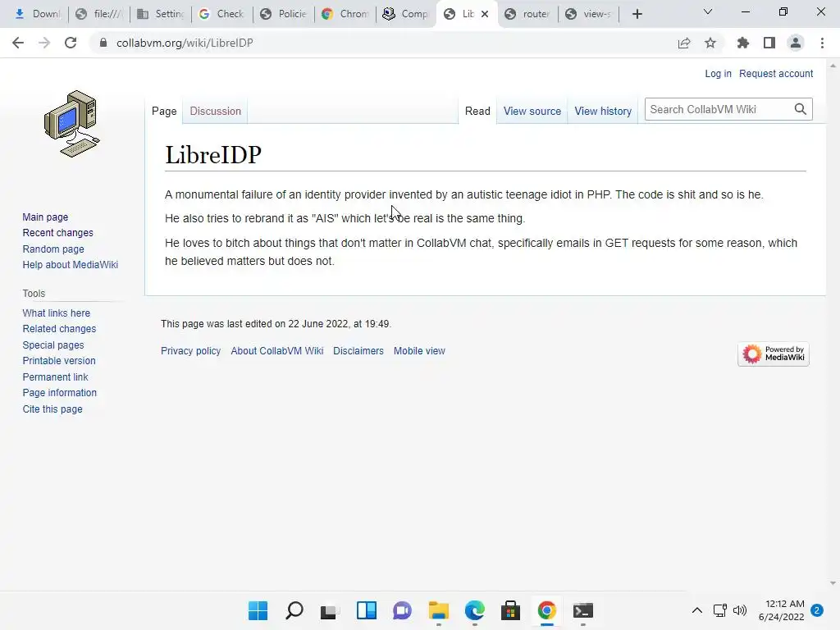Open the Windows Start menu
Viewport: 840px width, 630px height.
(258, 610)
